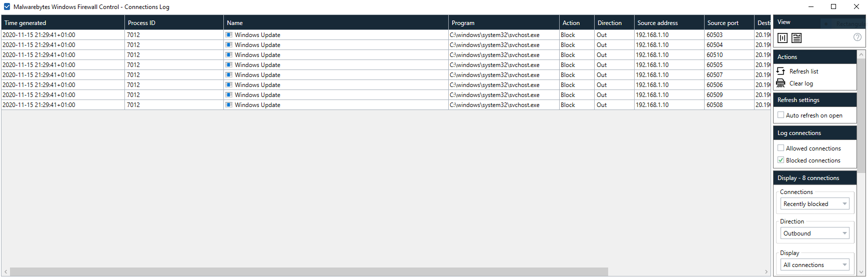Screen dimensions: 868x278
Task: Minimize the Connections Log window
Action: tap(811, 7)
